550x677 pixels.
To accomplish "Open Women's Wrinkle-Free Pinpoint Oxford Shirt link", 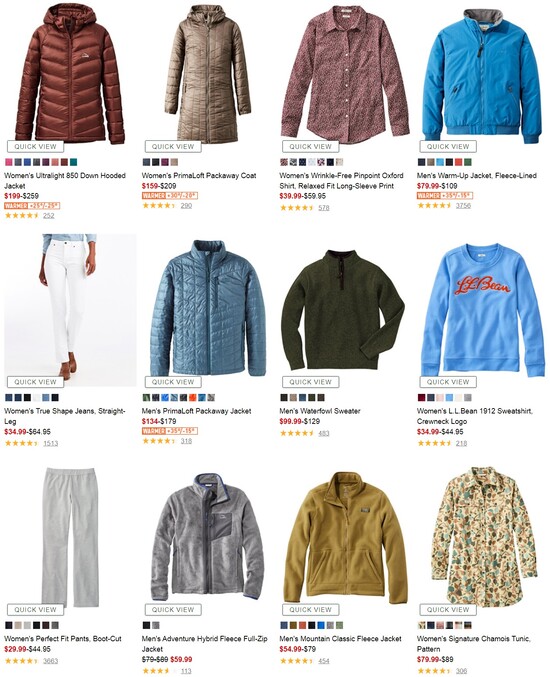I will point(341,181).
